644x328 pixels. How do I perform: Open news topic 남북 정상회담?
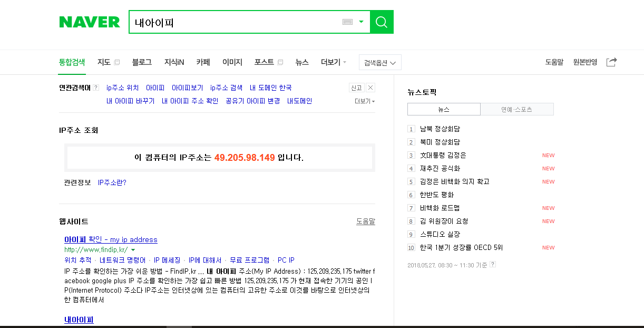tap(440, 129)
